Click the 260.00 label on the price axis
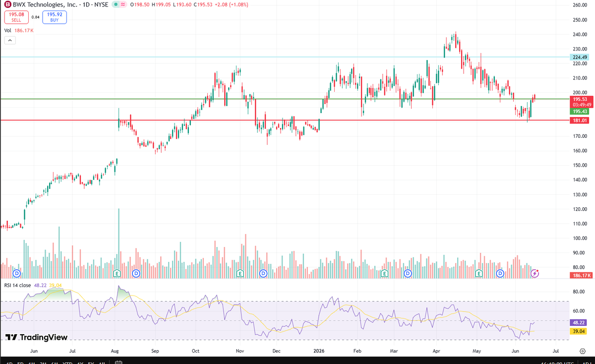595x364 pixels. coord(580,5)
